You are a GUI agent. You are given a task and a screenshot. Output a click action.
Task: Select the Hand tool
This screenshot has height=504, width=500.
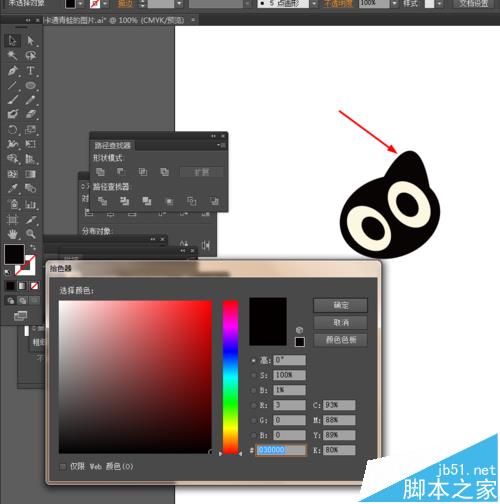[12, 234]
